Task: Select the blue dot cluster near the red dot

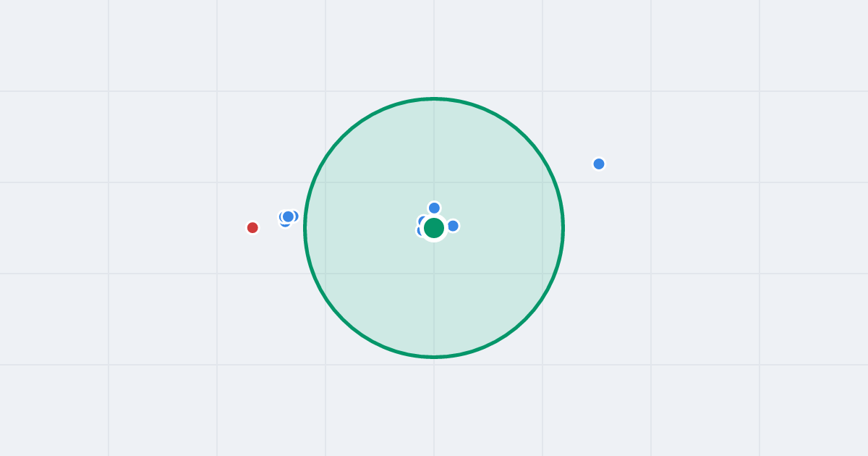Action: (x=289, y=217)
